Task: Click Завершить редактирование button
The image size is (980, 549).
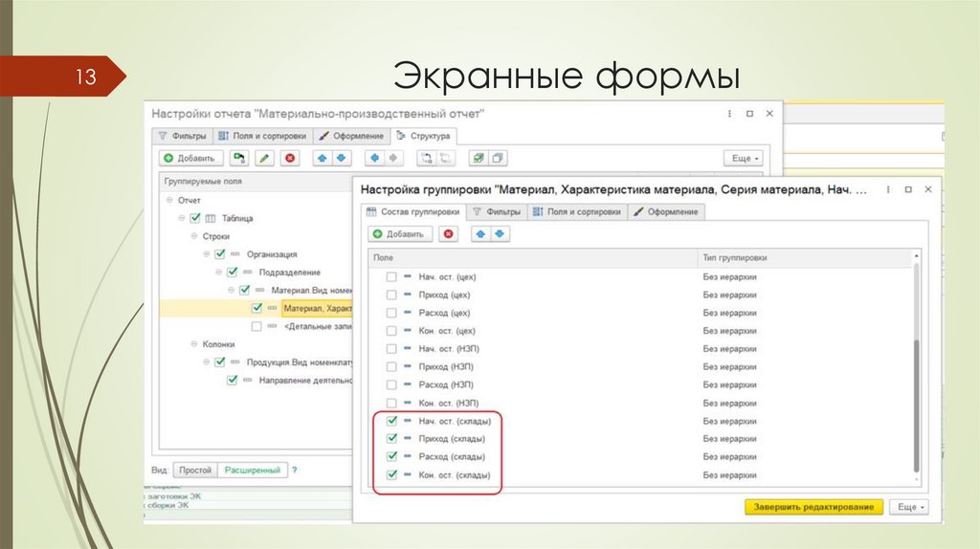Action: (x=813, y=507)
